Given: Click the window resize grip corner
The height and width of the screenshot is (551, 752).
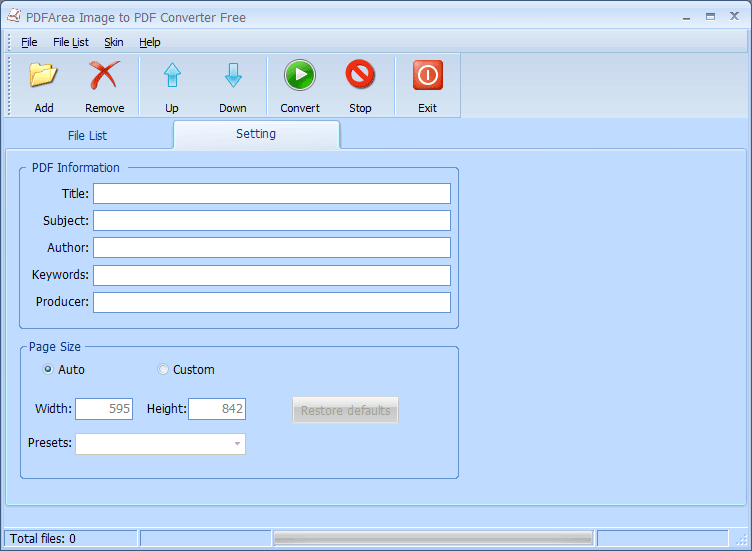Looking at the screenshot, I should tap(742, 540).
